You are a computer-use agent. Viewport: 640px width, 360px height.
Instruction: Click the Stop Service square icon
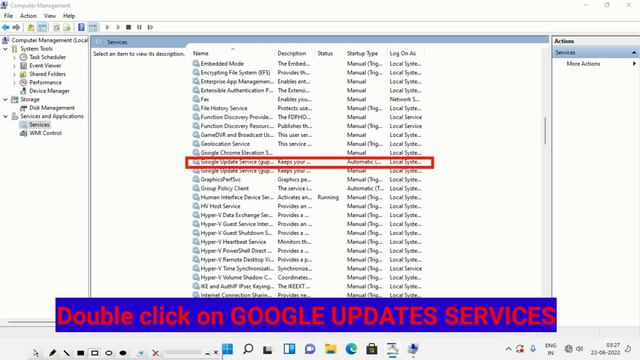click(x=129, y=27)
